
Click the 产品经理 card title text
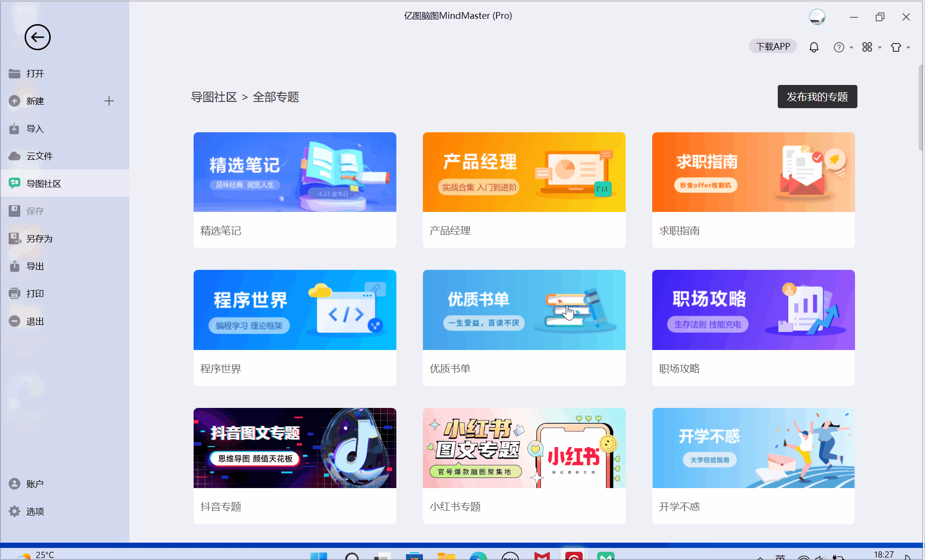point(450,231)
